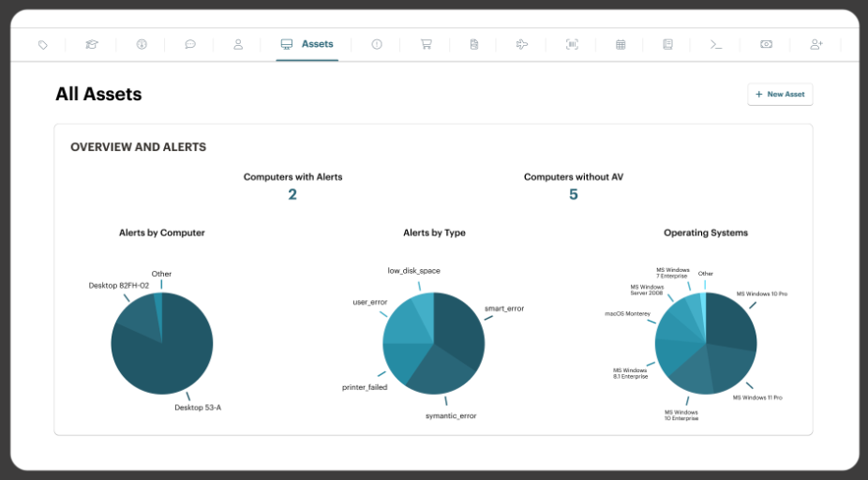The width and height of the screenshot is (868, 480).
Task: Click the banknote money icon
Action: (766, 44)
